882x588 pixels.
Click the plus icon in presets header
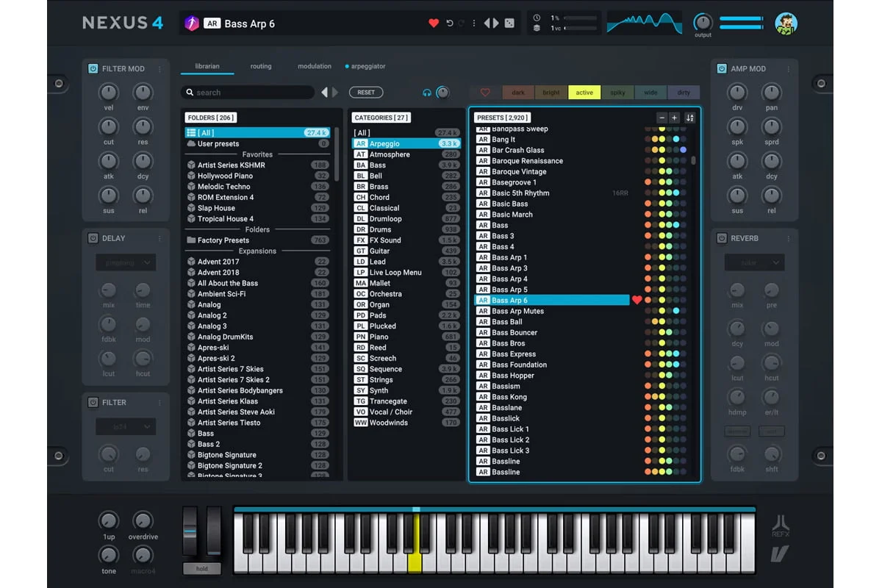pos(674,118)
